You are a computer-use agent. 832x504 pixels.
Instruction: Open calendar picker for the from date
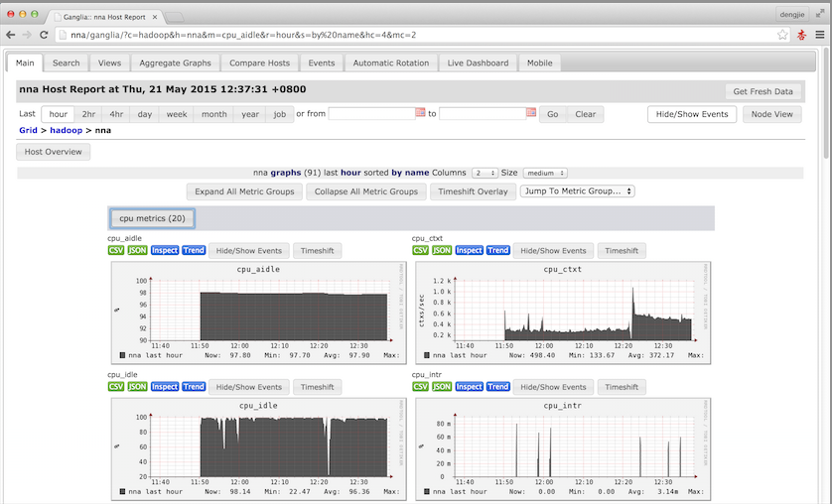[x=420, y=112]
